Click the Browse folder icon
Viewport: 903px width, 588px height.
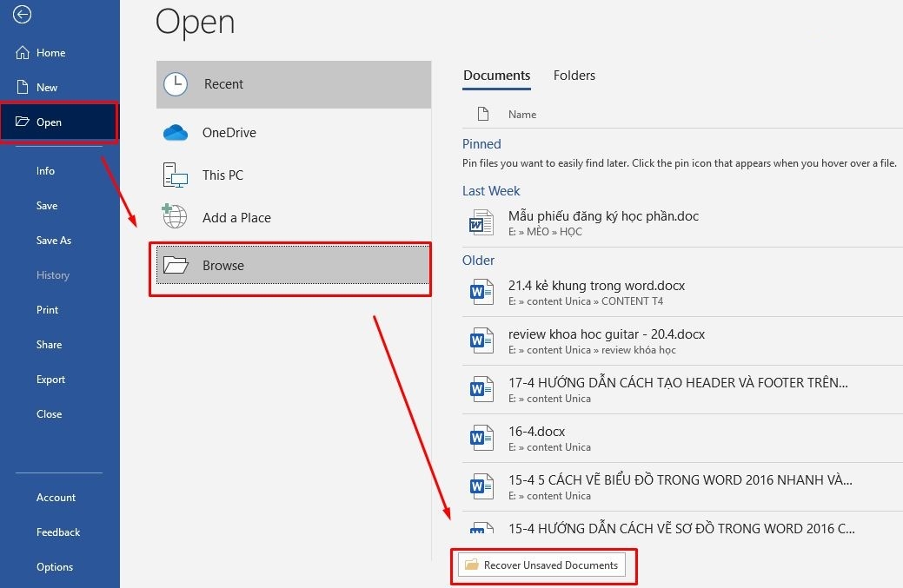coord(176,265)
